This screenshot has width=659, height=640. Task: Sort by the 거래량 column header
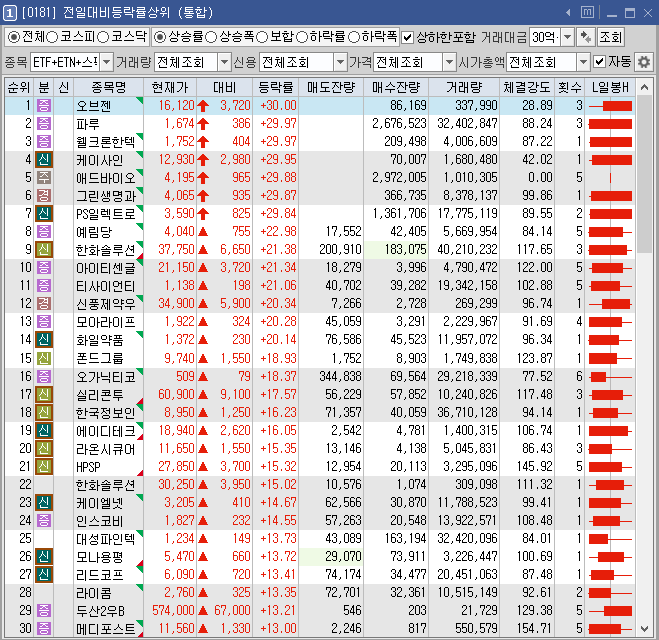pyautogui.click(x=464, y=87)
